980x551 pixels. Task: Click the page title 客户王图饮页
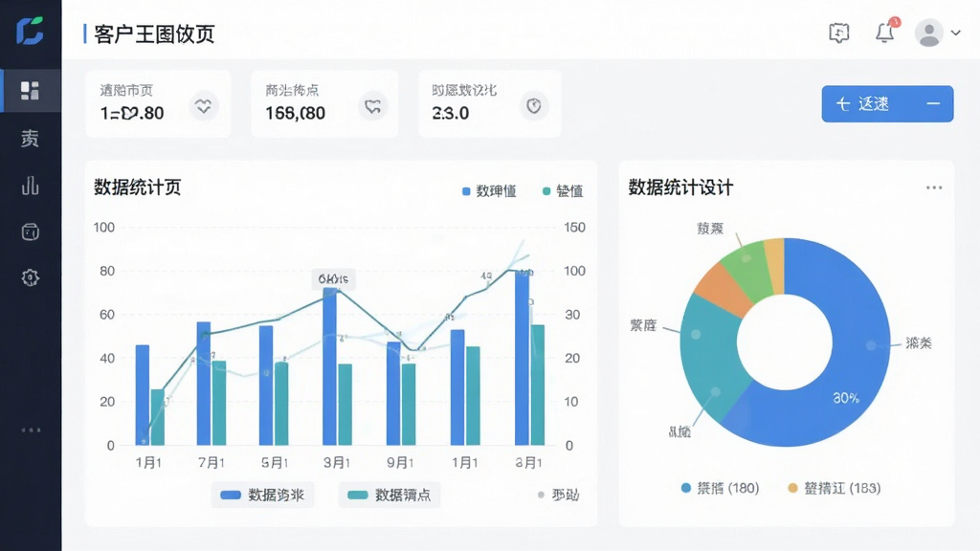point(154,33)
